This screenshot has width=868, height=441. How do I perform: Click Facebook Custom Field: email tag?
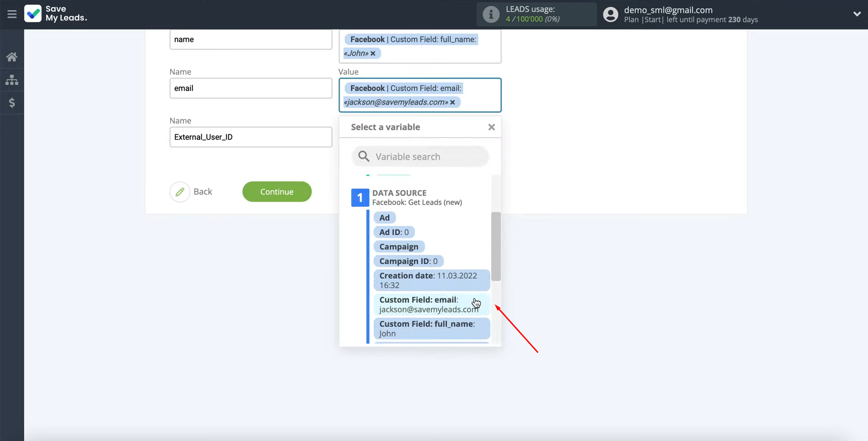[x=403, y=95]
